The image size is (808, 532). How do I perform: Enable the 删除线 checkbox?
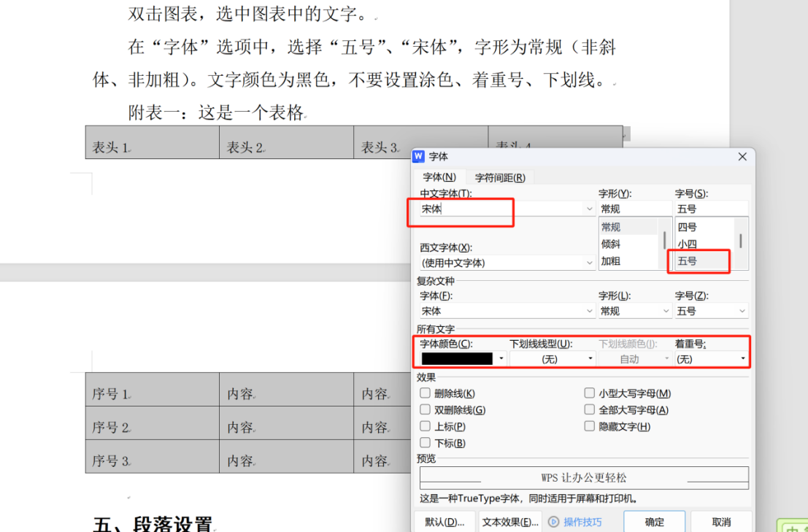426,393
